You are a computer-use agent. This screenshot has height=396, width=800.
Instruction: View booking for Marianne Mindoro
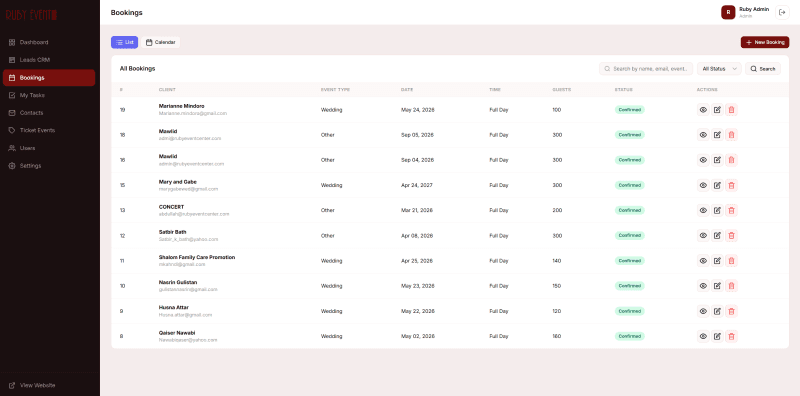[x=703, y=110]
